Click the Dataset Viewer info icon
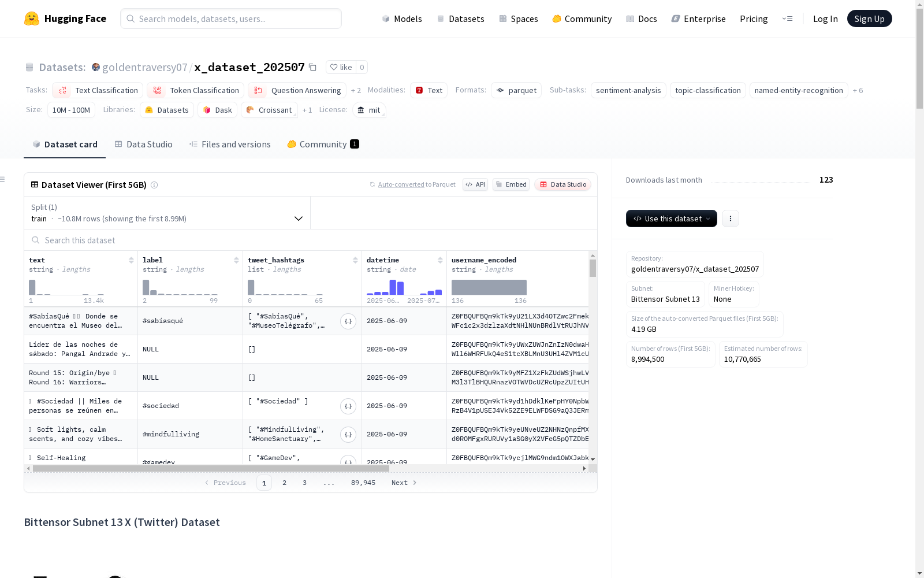 [x=154, y=185]
